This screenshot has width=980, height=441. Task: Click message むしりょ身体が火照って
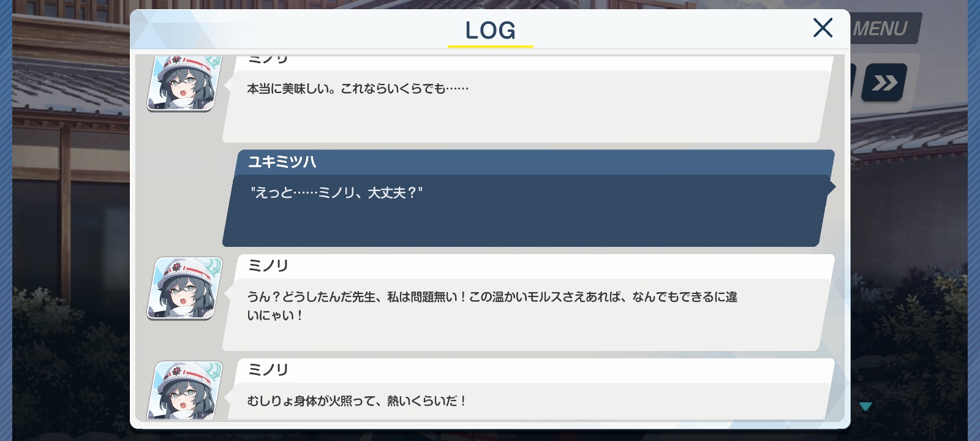(x=356, y=401)
